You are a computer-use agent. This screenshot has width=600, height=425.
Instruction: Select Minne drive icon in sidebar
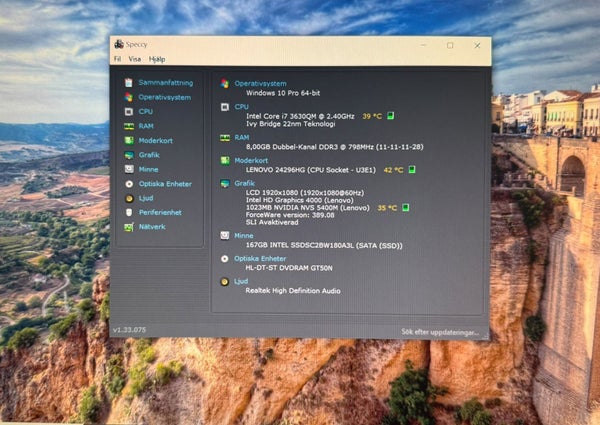[x=129, y=169]
